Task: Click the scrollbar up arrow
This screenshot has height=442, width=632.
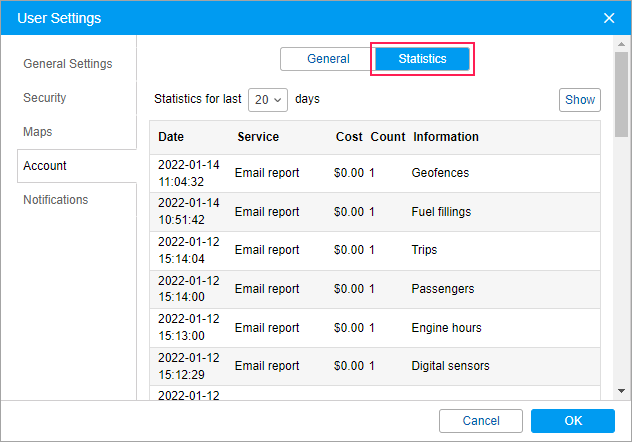Action: [621, 46]
